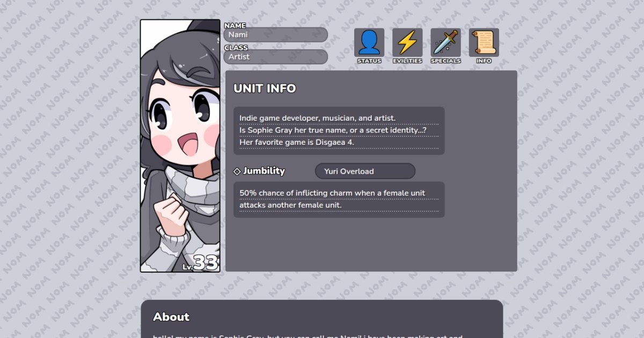
Task: Click the Jumbility label text
Action: point(264,171)
